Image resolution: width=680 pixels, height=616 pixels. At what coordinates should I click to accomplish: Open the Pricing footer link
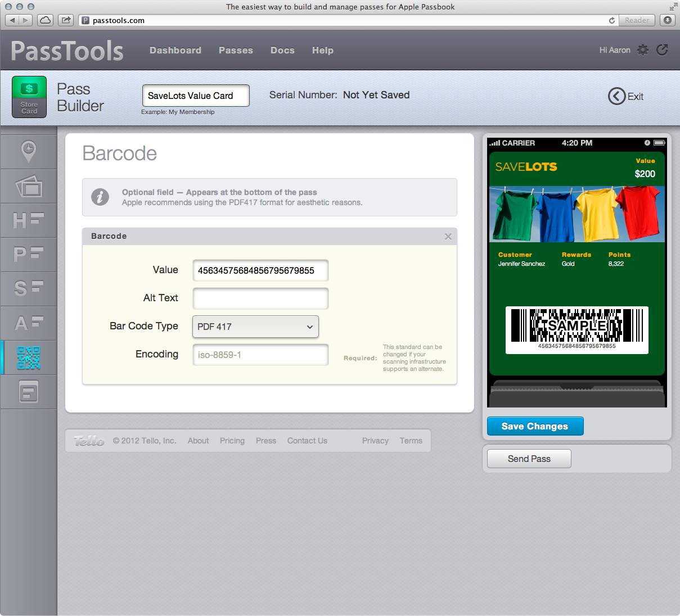pos(232,441)
